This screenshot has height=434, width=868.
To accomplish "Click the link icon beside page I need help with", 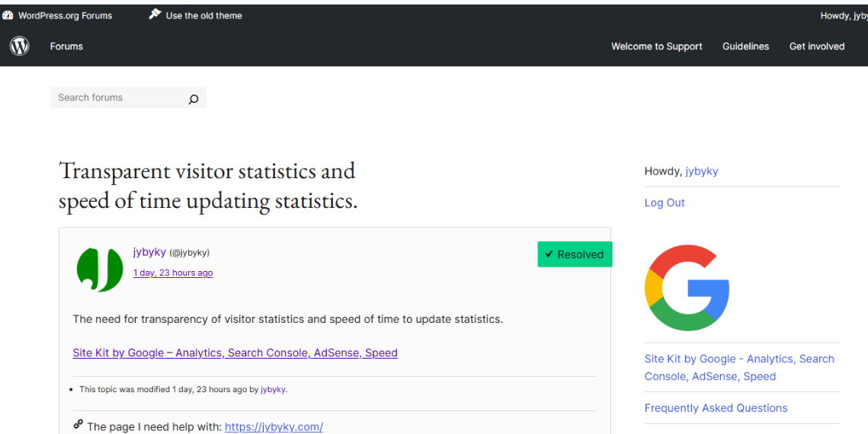I will click(78, 425).
